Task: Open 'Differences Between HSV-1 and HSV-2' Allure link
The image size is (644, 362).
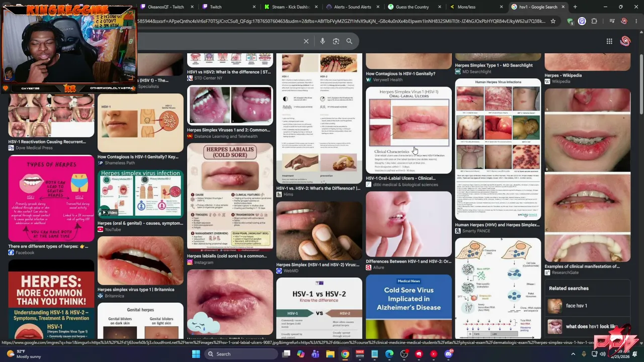Action: pos(409,261)
